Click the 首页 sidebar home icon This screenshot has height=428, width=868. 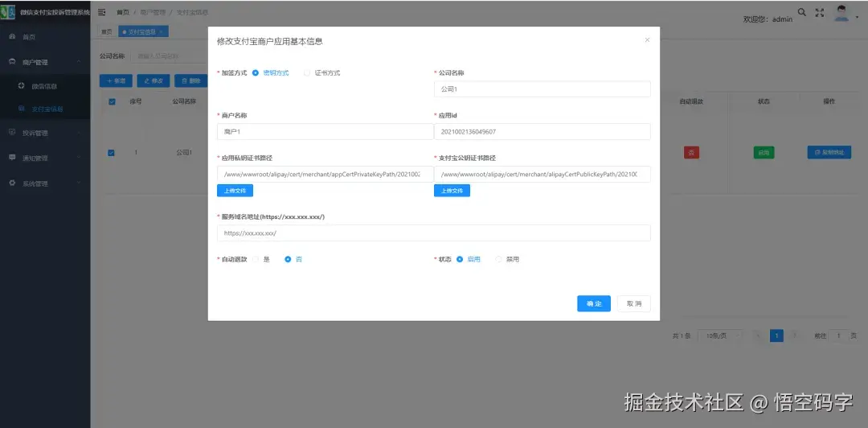pos(12,36)
